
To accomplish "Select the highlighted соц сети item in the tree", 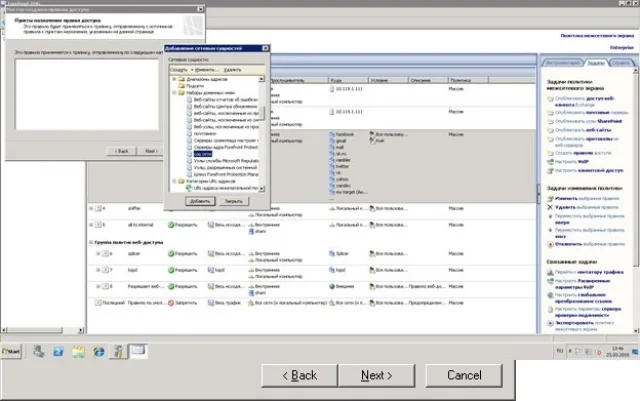I will [x=203, y=154].
